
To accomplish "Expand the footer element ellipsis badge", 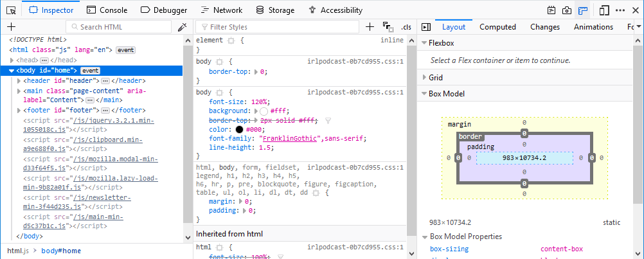I will point(105,111).
